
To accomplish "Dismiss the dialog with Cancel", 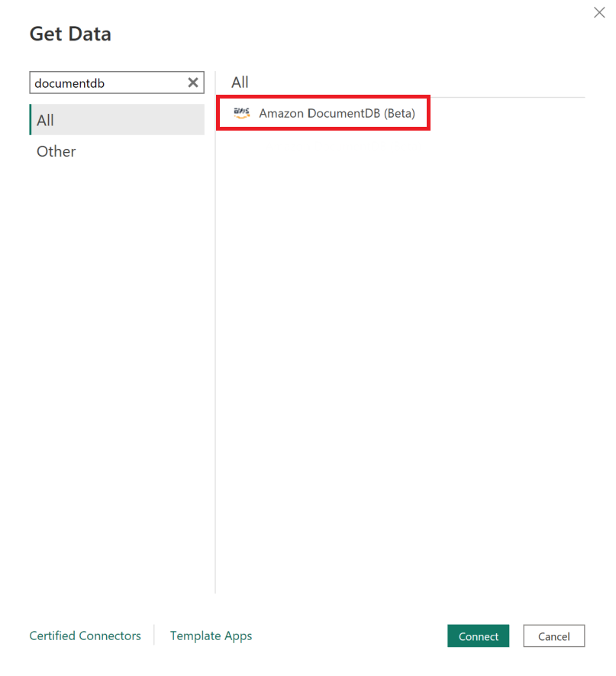I will pyautogui.click(x=553, y=636).
